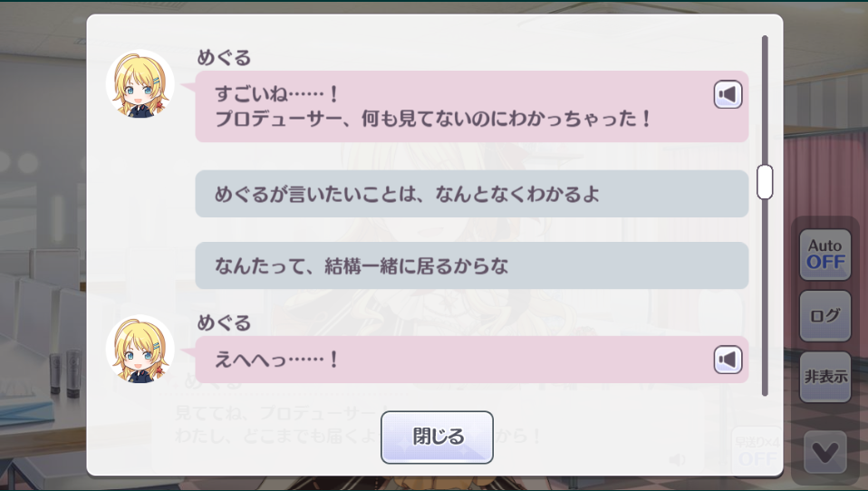Click the pink えへへっ speech bubble text

(276, 360)
